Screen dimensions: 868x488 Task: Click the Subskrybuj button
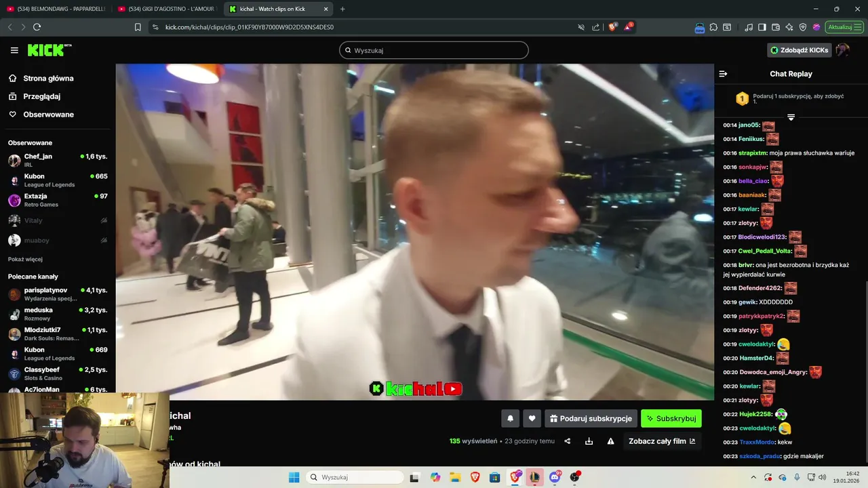tap(671, 419)
